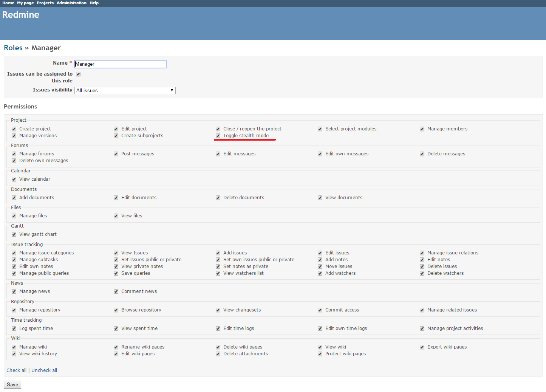Toggle Delete watchers checkbox
546x392 pixels.
pyautogui.click(x=422, y=273)
